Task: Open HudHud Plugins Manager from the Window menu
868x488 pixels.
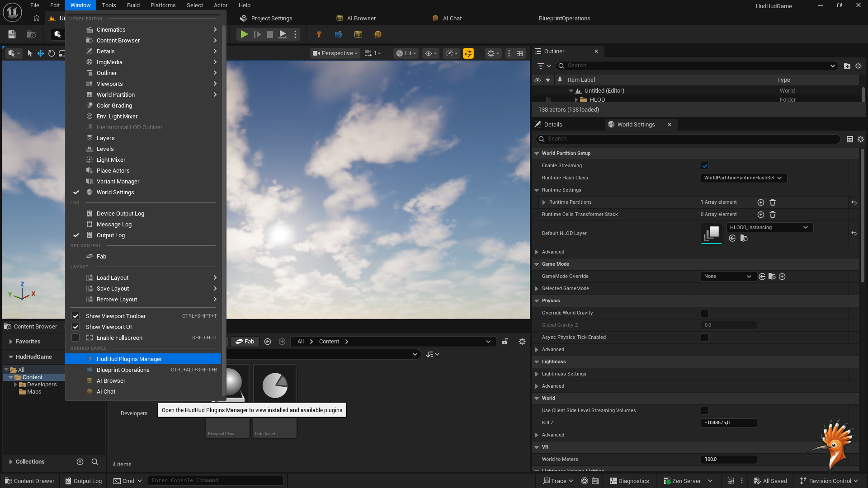Action: pos(129,359)
